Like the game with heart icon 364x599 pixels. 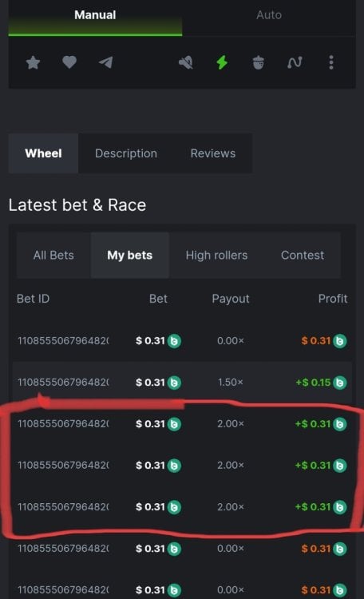[69, 62]
